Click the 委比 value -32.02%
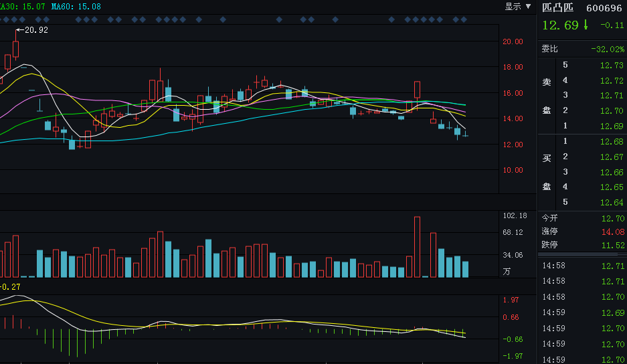 (608, 50)
